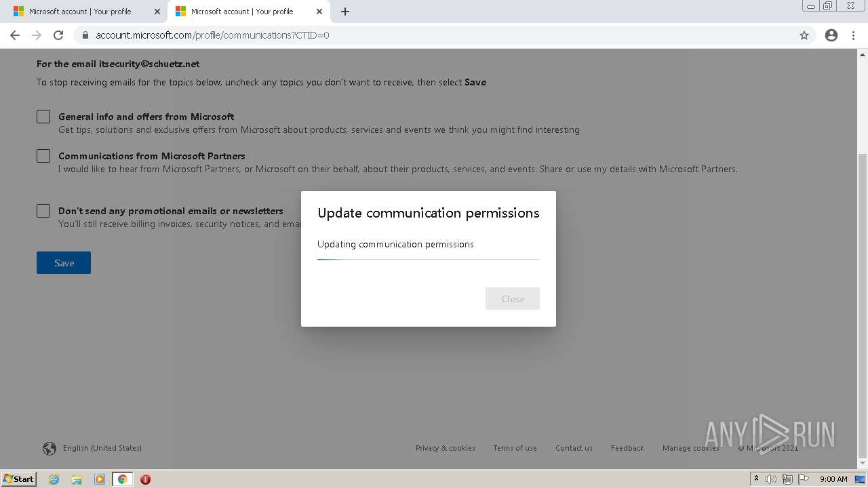
Task: Reload the current page
Action: click(58, 35)
